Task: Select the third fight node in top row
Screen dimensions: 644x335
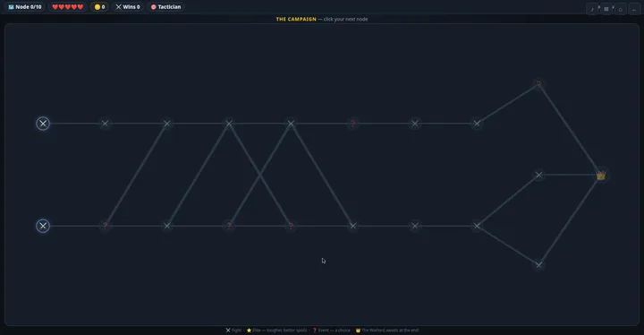Action: tap(166, 124)
